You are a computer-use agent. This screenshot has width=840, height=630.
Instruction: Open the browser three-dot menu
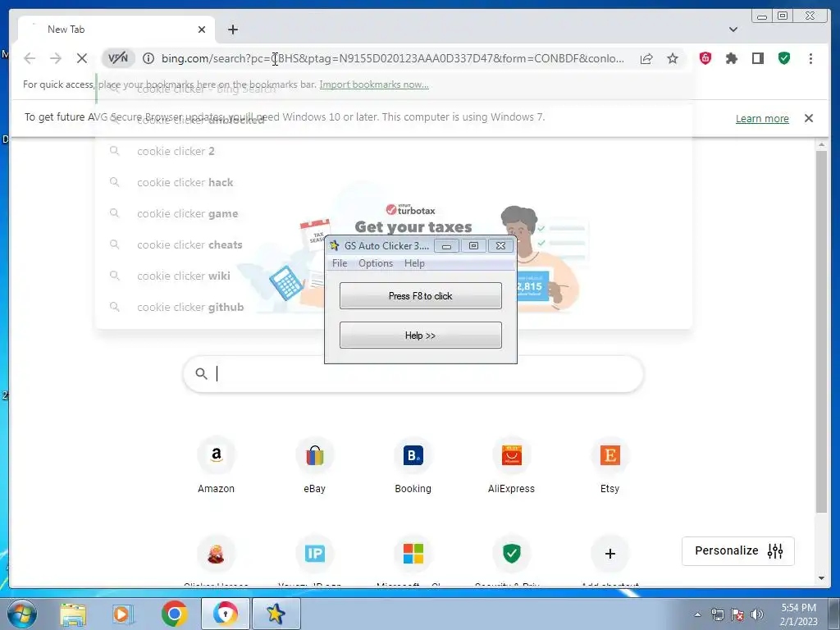(810, 58)
